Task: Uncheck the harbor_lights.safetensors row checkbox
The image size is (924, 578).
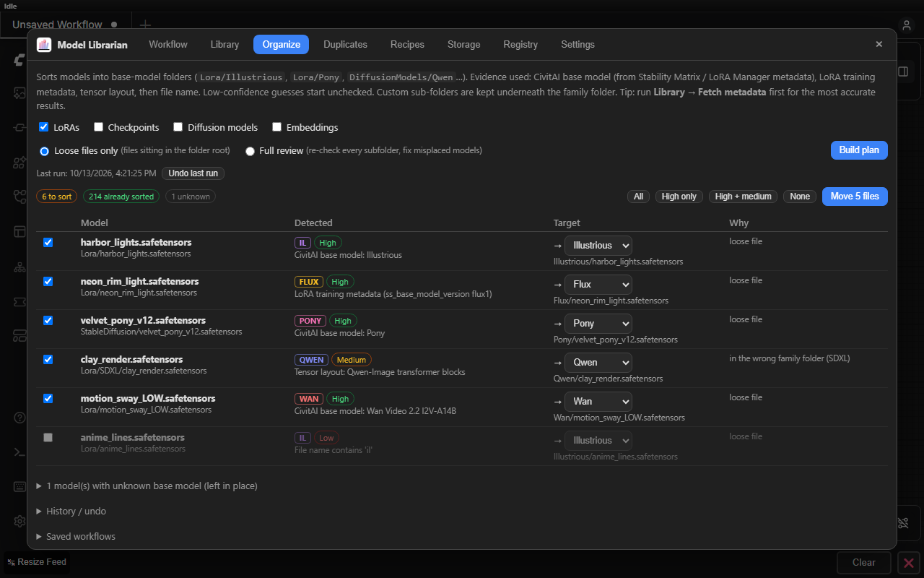Action: tap(48, 242)
